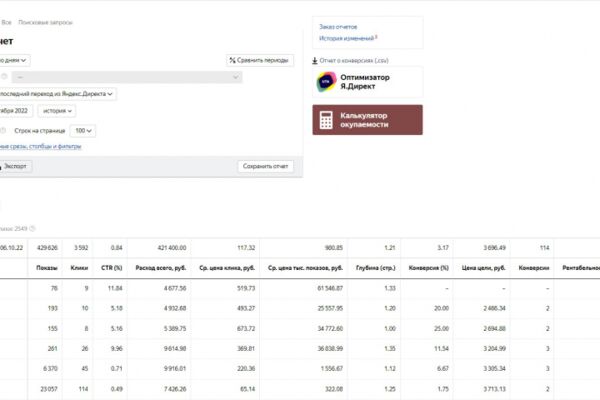The image size is (600, 400).
Task: Click the 'Сравнить периоды' button
Action: tap(260, 60)
